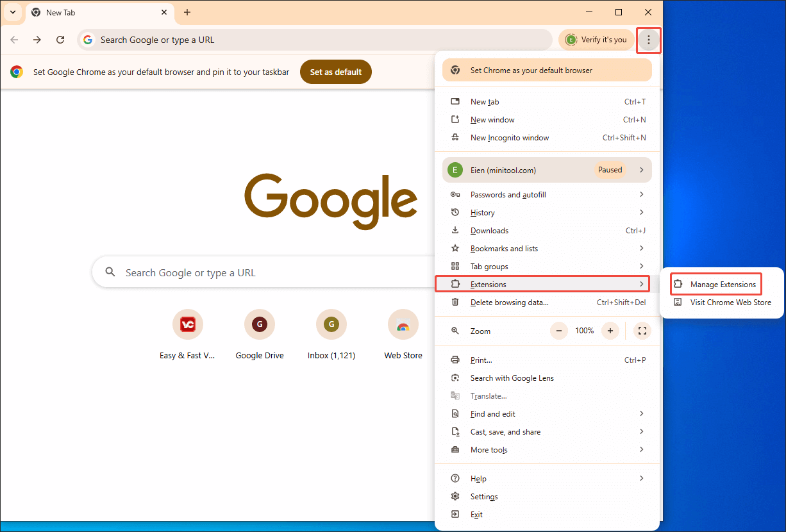
Task: Increase page zoom with the plus control
Action: [x=610, y=330]
